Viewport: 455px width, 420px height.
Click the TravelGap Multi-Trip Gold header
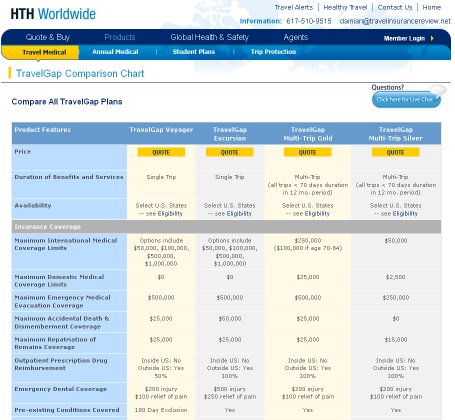click(x=308, y=134)
